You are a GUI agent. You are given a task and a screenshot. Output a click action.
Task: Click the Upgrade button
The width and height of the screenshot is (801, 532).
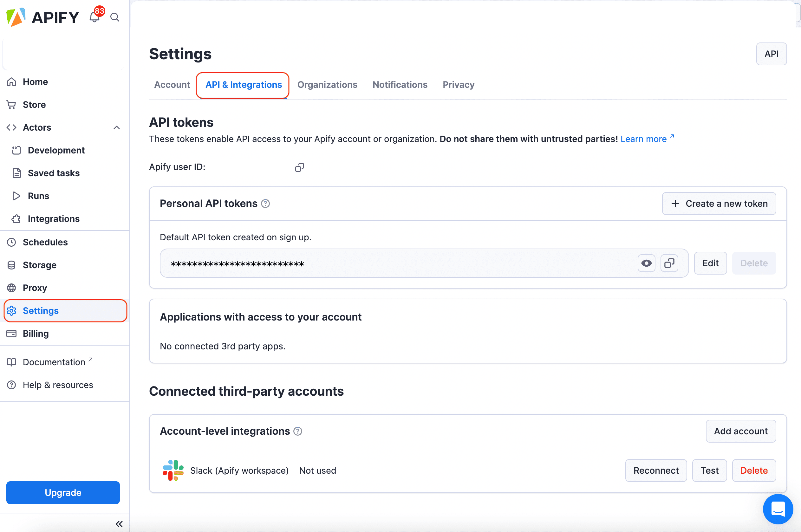(63, 493)
